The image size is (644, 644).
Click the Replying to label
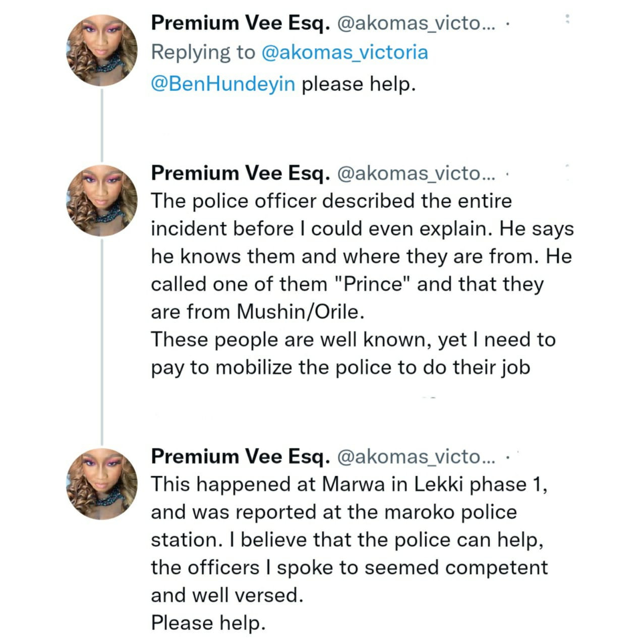[x=201, y=51]
